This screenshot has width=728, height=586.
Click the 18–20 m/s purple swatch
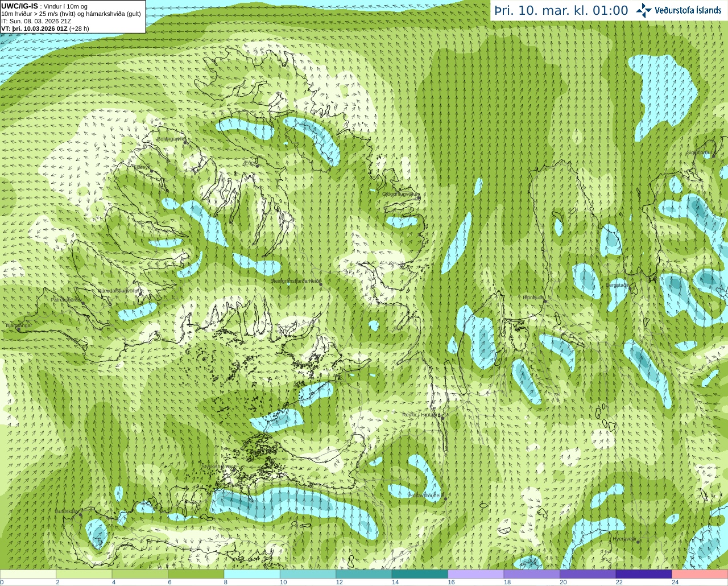coord(532,574)
